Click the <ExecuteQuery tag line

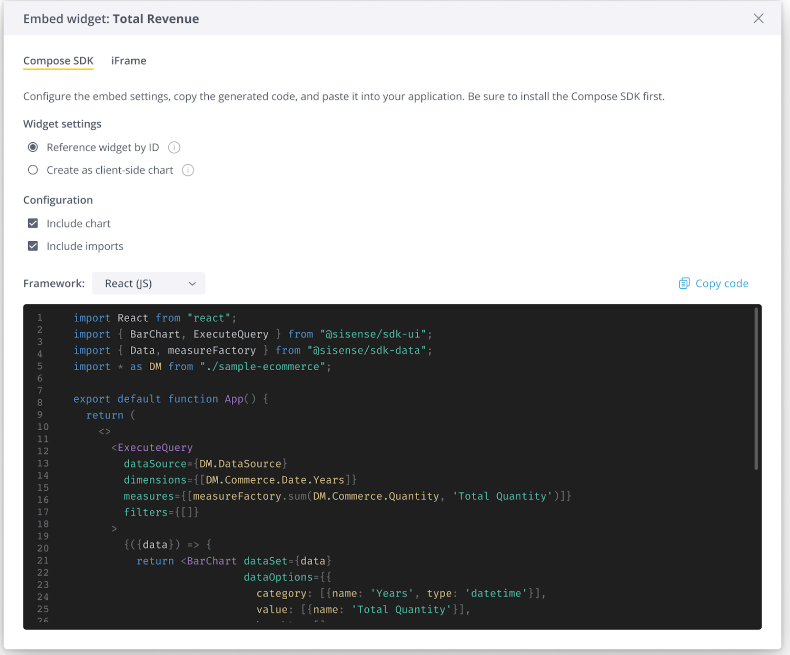(x=152, y=447)
